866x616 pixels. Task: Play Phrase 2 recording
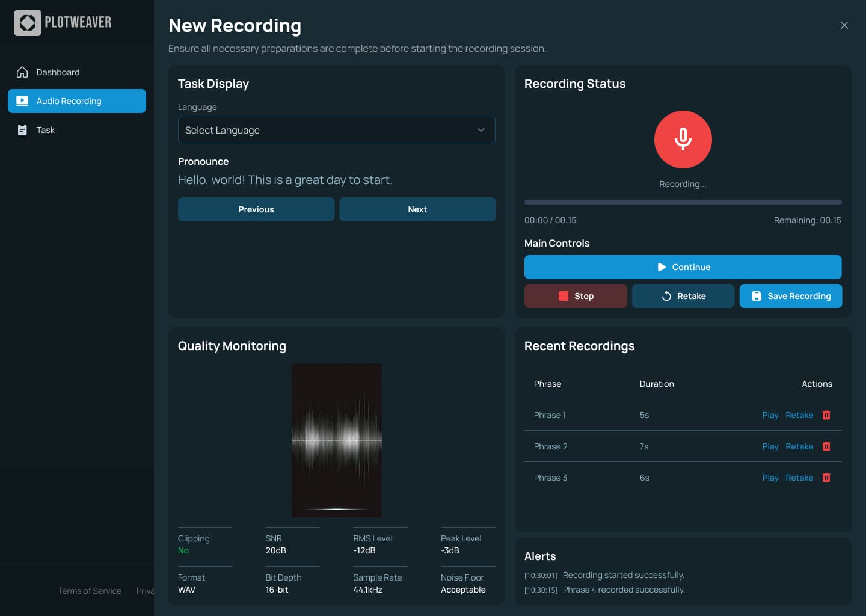coord(770,446)
